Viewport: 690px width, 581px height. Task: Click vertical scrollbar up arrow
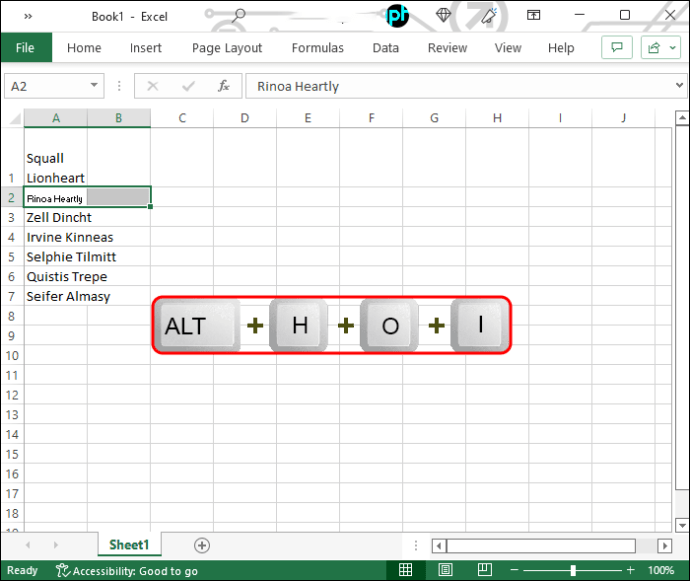[x=682, y=118]
